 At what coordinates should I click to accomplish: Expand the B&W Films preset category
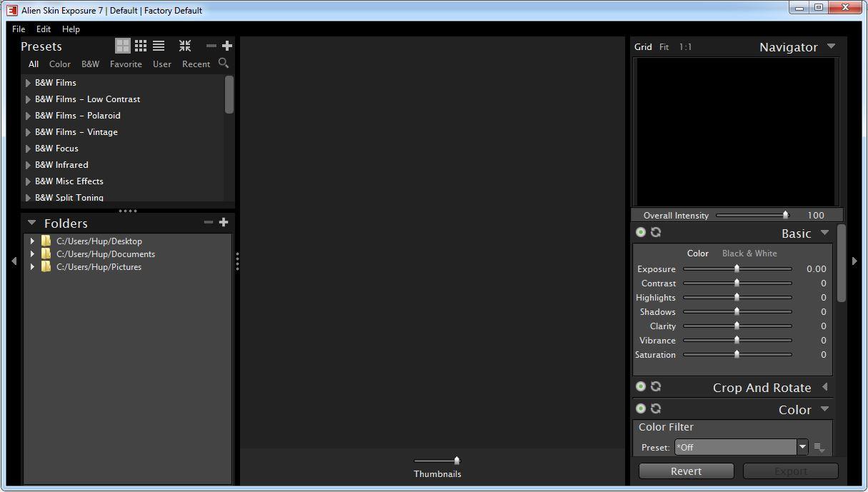28,83
